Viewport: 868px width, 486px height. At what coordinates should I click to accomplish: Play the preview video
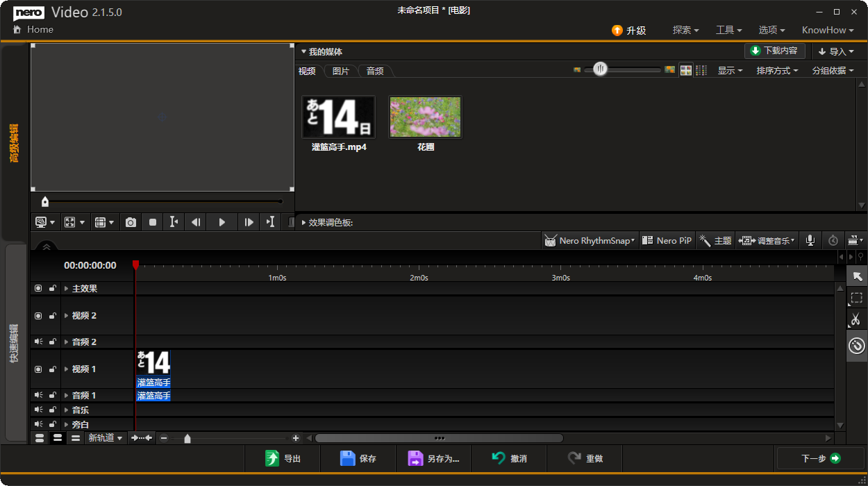[222, 222]
